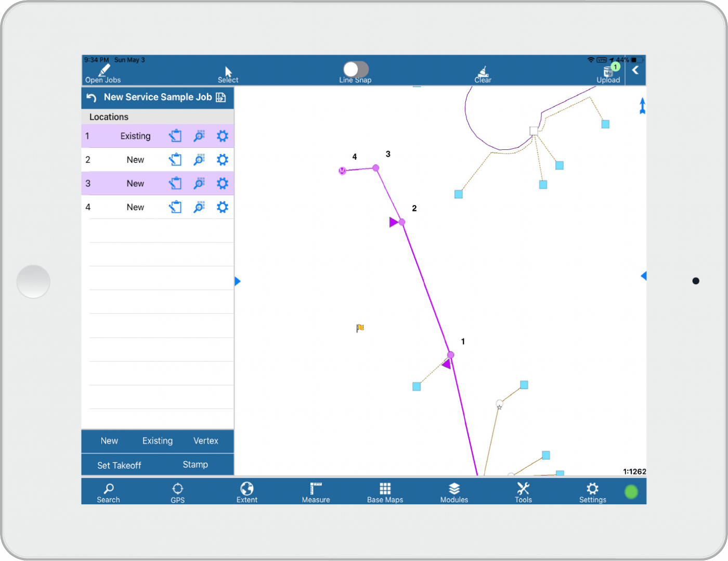Switch to the Vertex tab
This screenshot has width=728, height=561.
(205, 441)
